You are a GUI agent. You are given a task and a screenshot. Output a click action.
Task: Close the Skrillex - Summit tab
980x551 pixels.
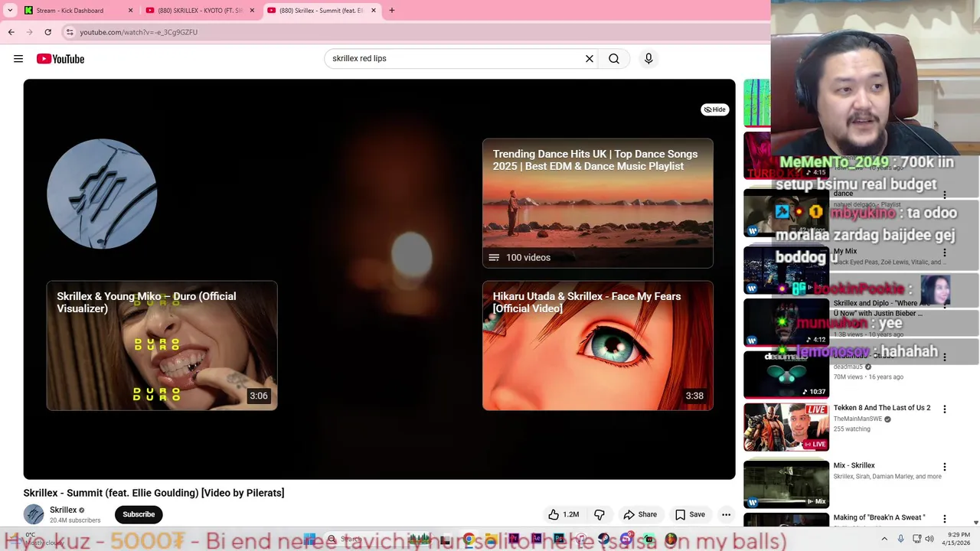(374, 11)
